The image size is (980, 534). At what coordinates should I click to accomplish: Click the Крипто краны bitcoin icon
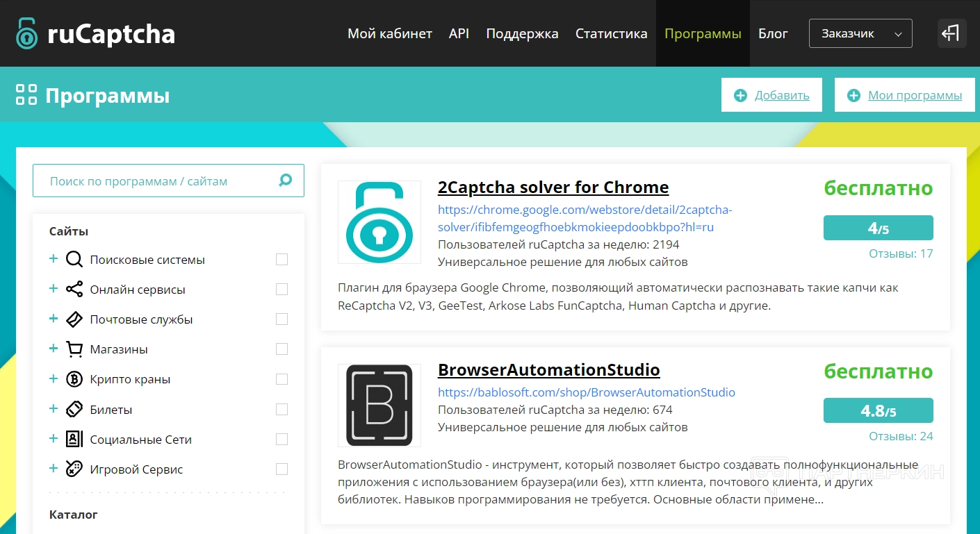click(x=74, y=379)
